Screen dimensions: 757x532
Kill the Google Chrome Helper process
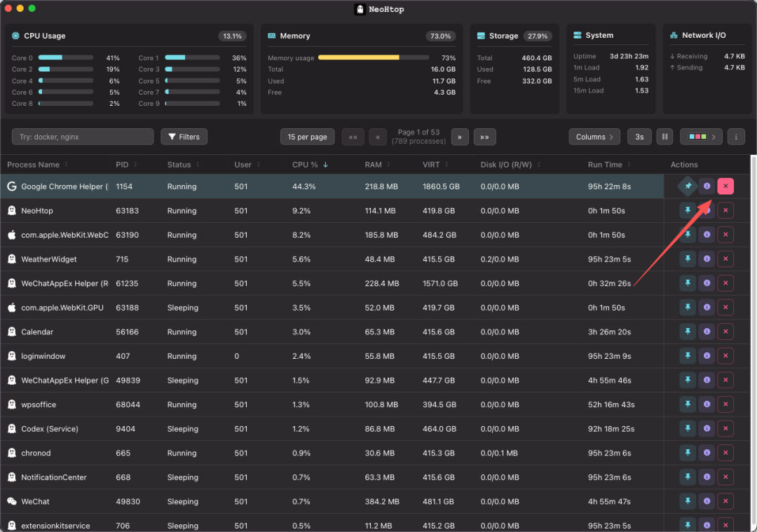(725, 186)
